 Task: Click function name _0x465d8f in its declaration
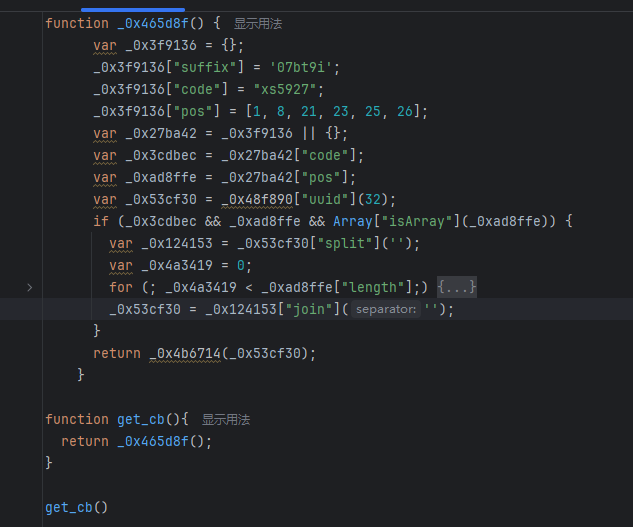[153, 23]
